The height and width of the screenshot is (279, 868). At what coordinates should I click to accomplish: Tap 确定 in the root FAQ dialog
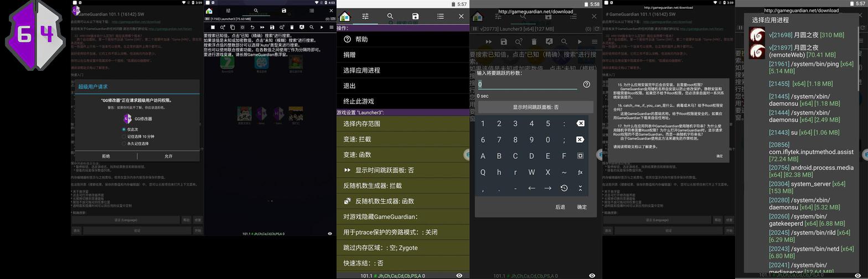[x=719, y=156]
